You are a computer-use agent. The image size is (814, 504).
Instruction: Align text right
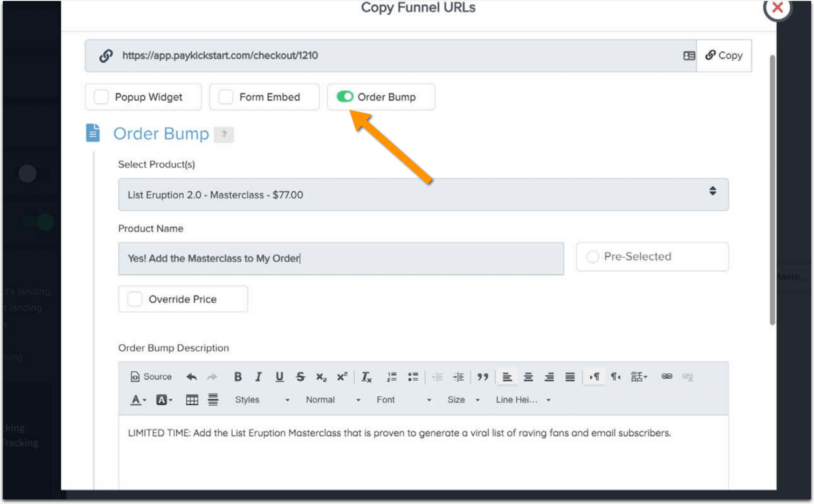tap(549, 377)
